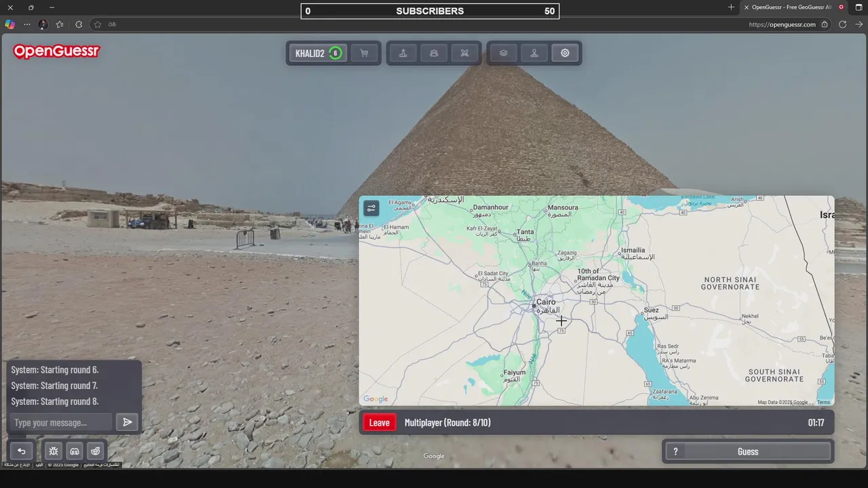Click Ismailia on the map
Viewport: 868px width, 488px height.
pyautogui.click(x=633, y=250)
